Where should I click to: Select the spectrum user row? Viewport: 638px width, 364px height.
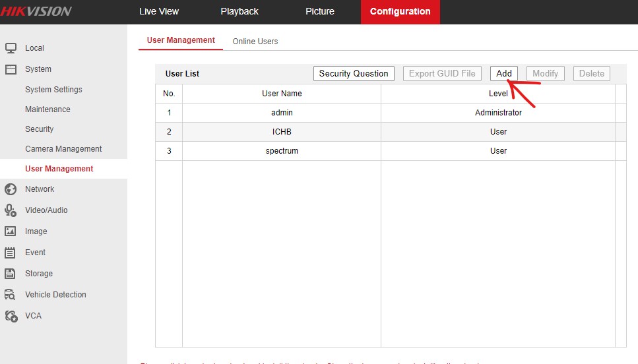[282, 151]
